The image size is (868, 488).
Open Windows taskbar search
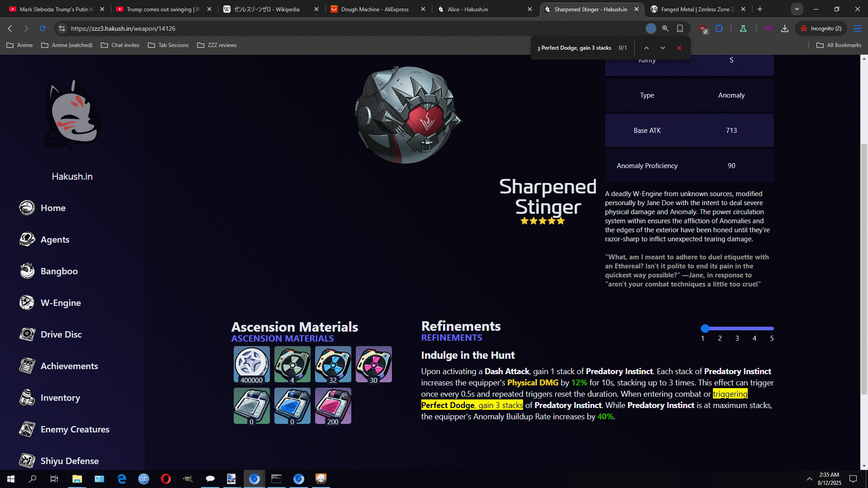click(x=33, y=479)
